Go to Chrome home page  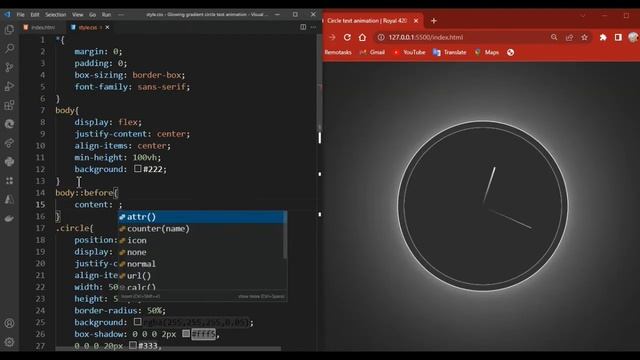[x=362, y=37]
